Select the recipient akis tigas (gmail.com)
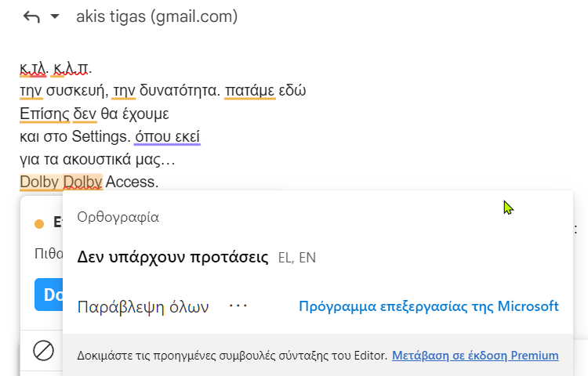The image size is (588, 376). click(157, 16)
